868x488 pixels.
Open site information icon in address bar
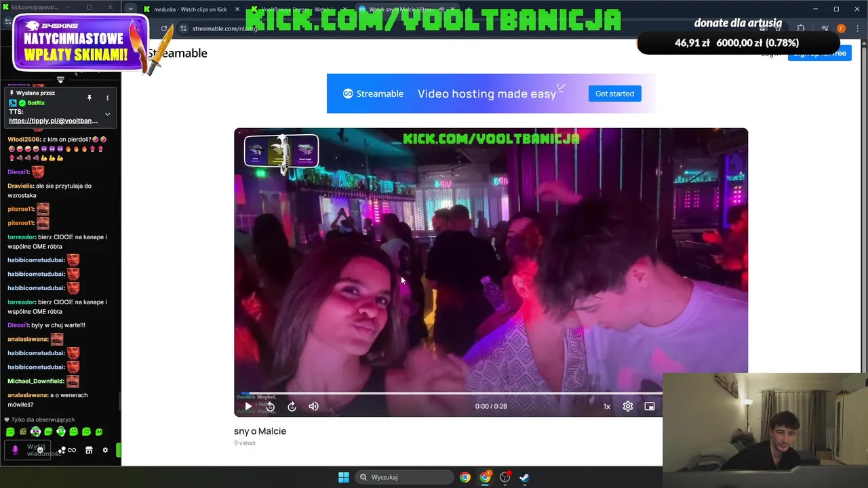click(183, 28)
